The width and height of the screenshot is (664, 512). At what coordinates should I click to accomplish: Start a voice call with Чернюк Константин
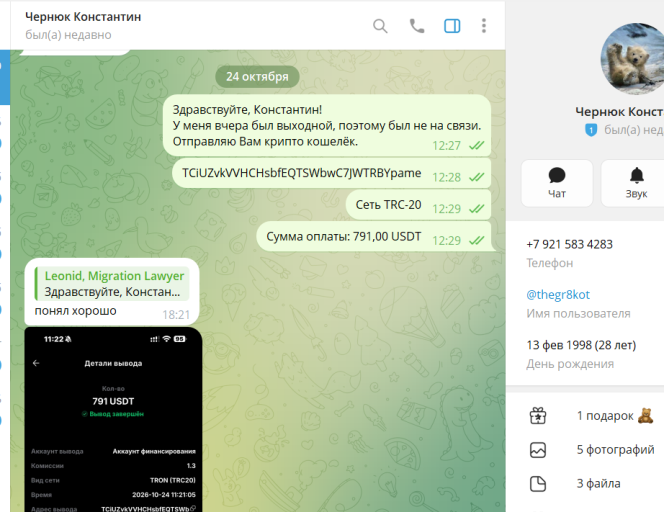(417, 26)
